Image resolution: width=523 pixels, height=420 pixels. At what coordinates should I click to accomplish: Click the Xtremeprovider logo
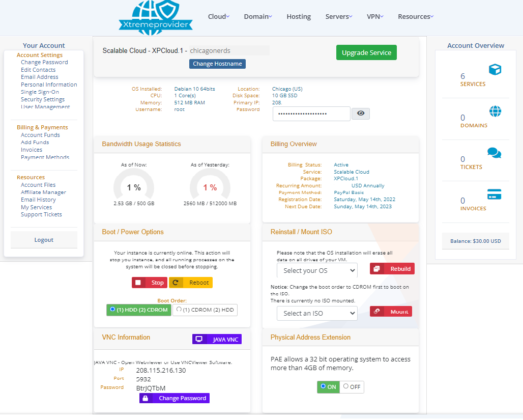[156, 17]
